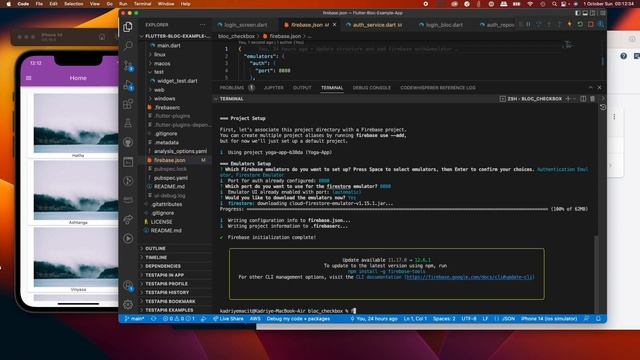Open the Selection menu in the macOS menu bar
The height and width of the screenshot is (360, 640).
click(74, 4)
